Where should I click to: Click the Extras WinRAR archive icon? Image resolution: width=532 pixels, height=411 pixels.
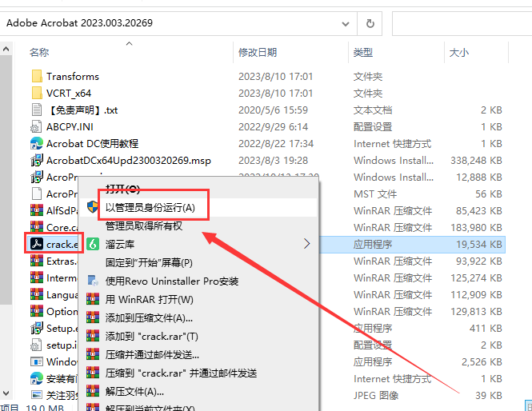pyautogui.click(x=37, y=261)
